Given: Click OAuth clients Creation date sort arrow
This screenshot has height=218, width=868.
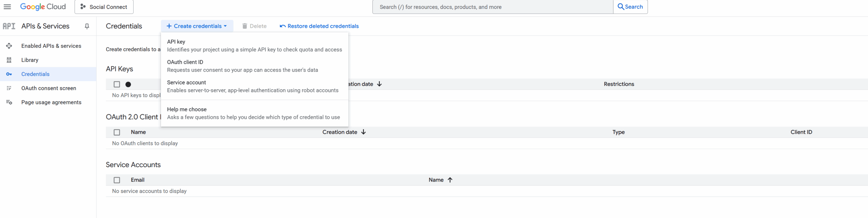Looking at the screenshot, I should pyautogui.click(x=363, y=132).
